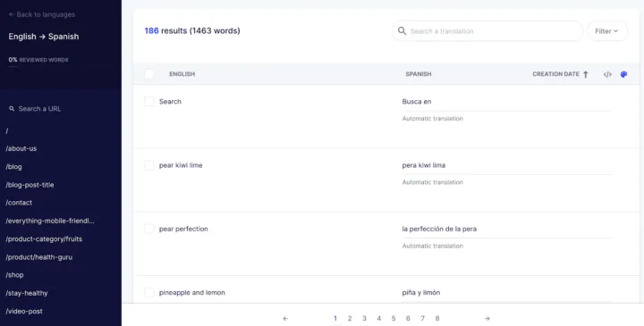Check the box for pear kiwi lime
The image size is (644, 326).
(149, 165)
